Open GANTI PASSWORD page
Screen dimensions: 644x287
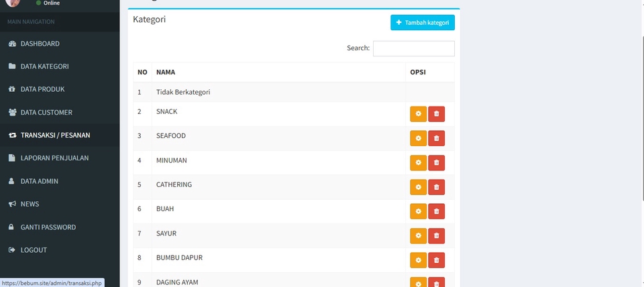click(60, 227)
